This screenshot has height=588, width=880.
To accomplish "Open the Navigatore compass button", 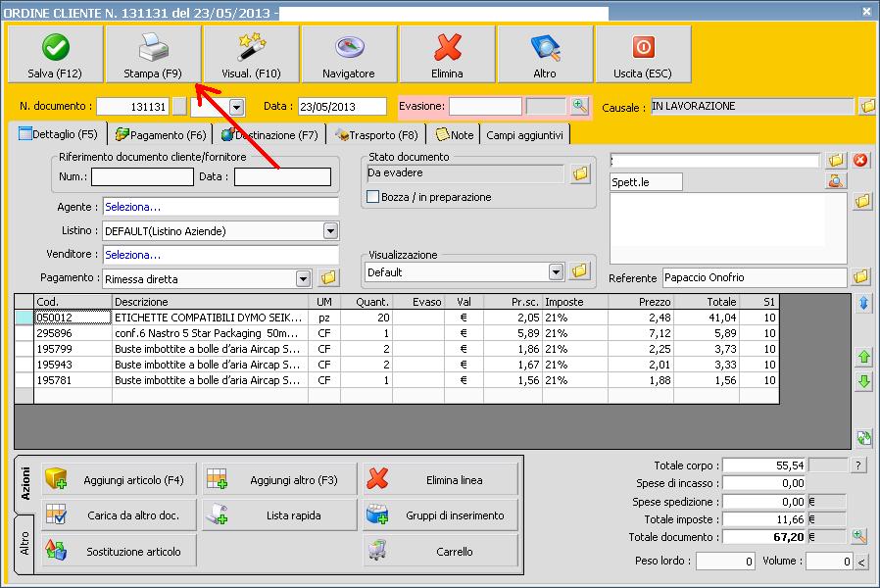I will (x=349, y=55).
